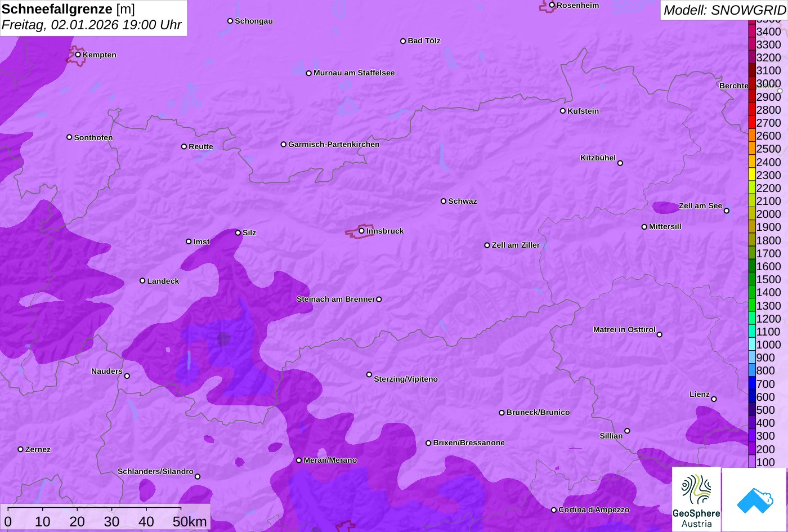This screenshot has height=532, width=788.
Task: Click the 'Modell: SNOWGRID' label
Action: click(x=724, y=10)
